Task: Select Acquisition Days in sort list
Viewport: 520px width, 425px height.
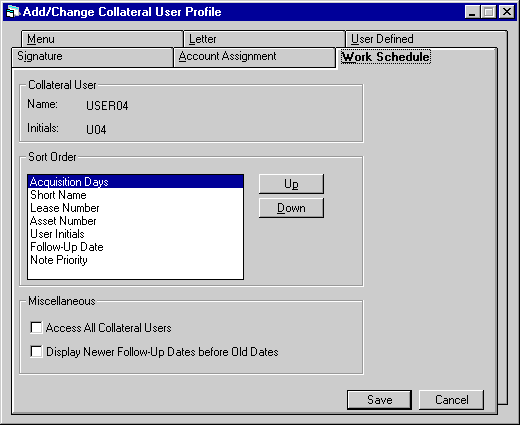Action: pyautogui.click(x=135, y=182)
